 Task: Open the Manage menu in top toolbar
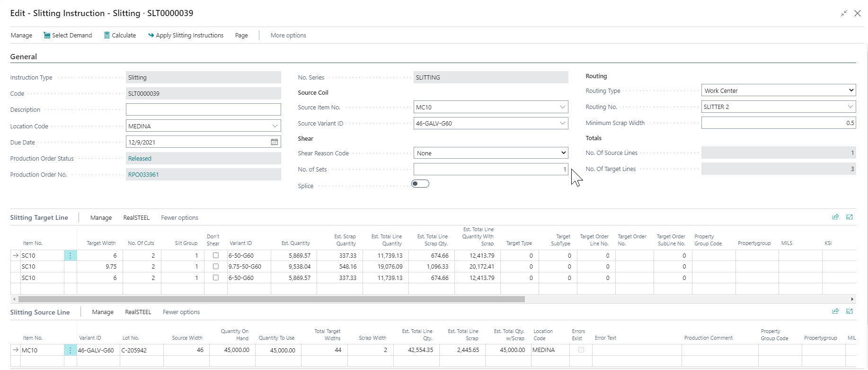point(21,35)
